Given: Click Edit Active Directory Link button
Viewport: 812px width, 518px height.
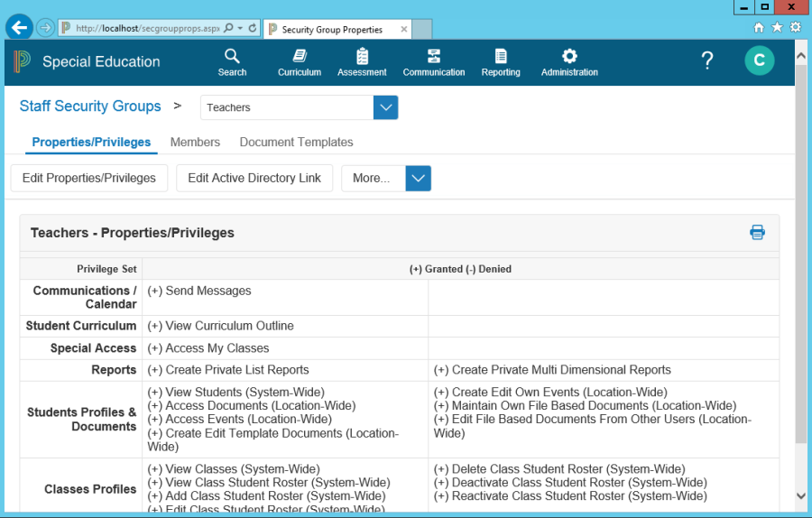Looking at the screenshot, I should coord(254,178).
